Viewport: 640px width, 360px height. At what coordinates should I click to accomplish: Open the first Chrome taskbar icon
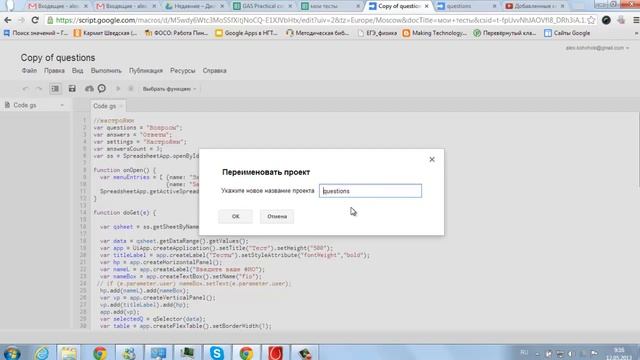coord(99,353)
